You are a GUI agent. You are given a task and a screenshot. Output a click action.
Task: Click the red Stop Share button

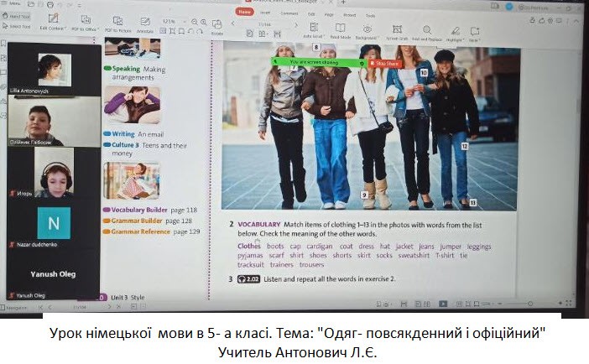pos(387,63)
